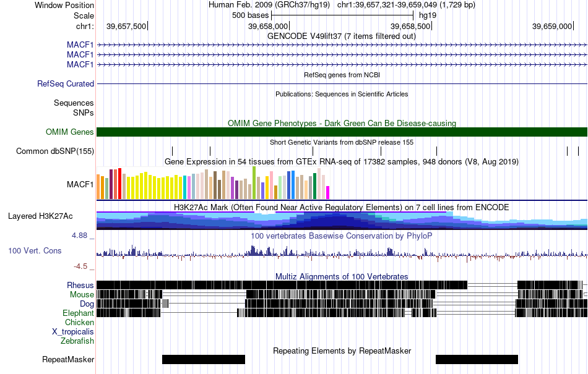
Task: Click the Chicken alignment label
Action: point(79,322)
